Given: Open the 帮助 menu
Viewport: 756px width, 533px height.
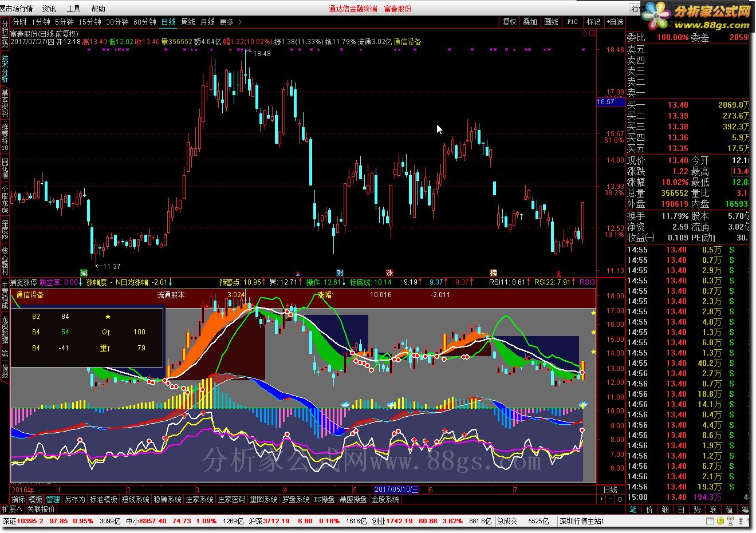Looking at the screenshot, I should click(x=98, y=9).
